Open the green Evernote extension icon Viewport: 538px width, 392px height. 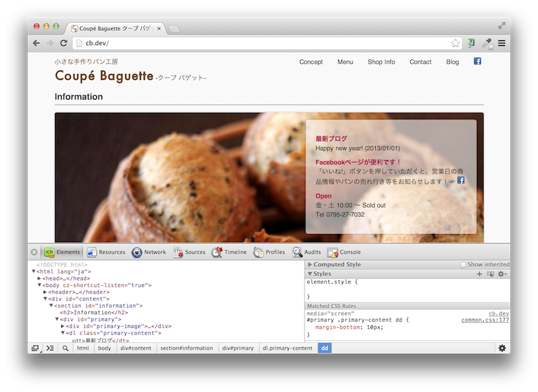point(471,43)
